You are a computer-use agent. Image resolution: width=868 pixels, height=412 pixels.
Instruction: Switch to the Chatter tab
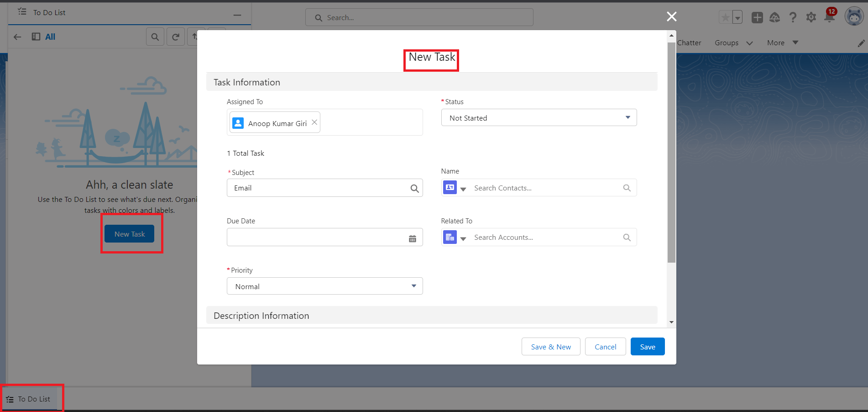tap(689, 42)
